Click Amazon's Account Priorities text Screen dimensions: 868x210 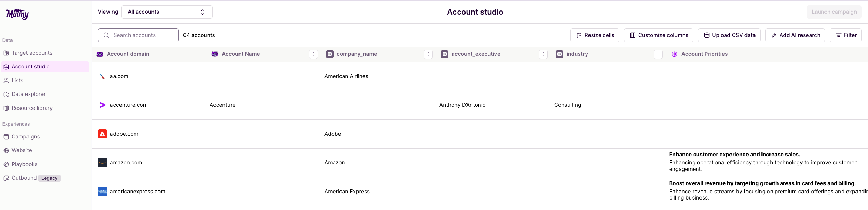[x=763, y=162]
